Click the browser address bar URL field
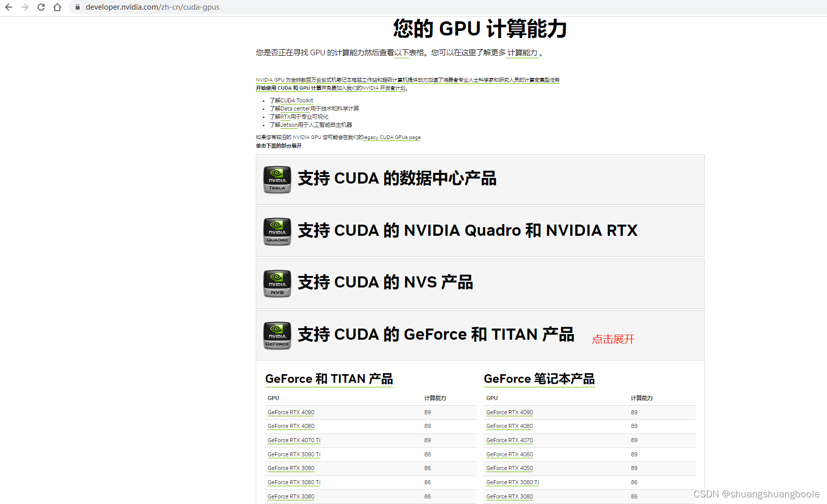This screenshot has width=827, height=504. [x=152, y=7]
